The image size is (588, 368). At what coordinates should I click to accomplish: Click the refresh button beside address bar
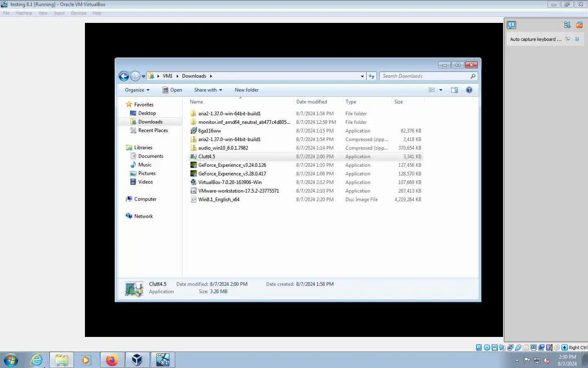tap(372, 76)
